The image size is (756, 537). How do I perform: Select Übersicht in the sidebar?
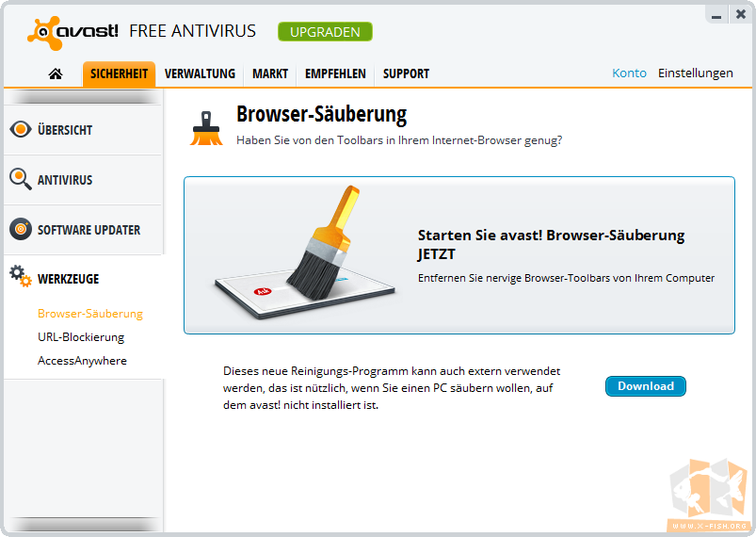tap(83, 130)
